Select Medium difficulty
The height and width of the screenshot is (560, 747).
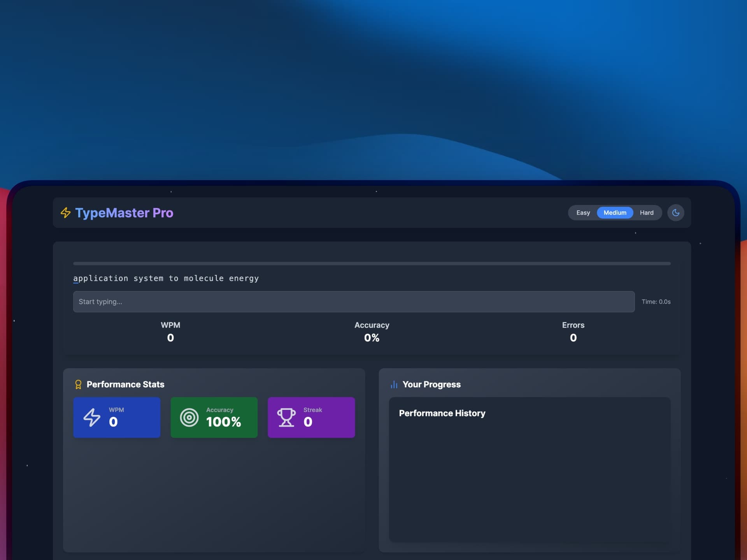(615, 213)
